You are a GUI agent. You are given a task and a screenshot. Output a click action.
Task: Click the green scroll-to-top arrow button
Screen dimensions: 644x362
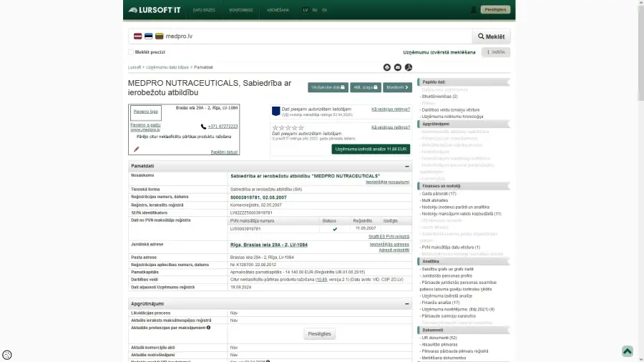[627, 351]
